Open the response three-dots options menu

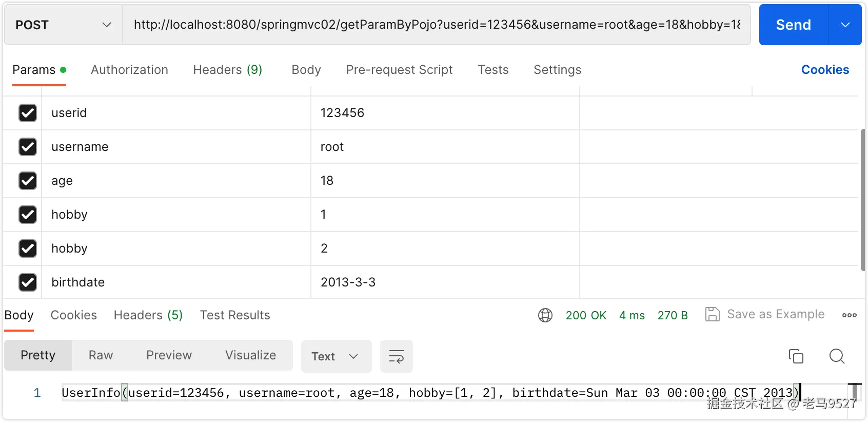pyautogui.click(x=849, y=315)
